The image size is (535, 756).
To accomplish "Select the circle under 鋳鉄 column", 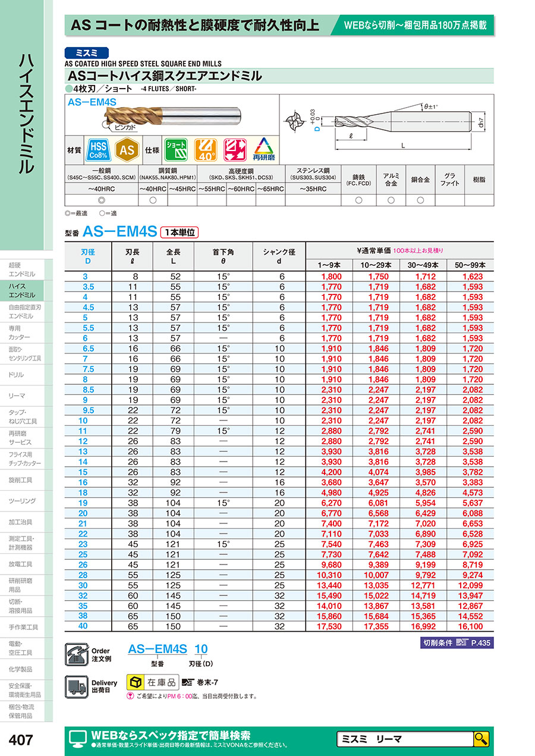I will [358, 200].
